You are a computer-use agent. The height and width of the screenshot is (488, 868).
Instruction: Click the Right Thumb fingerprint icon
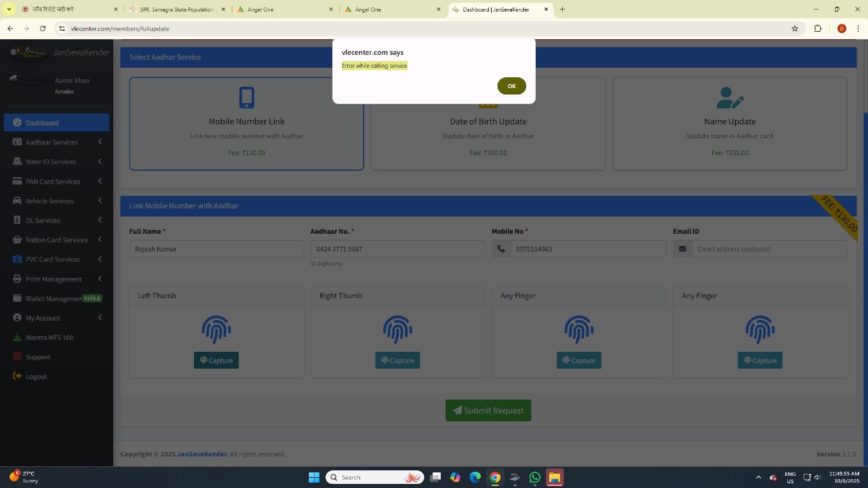[x=397, y=329]
